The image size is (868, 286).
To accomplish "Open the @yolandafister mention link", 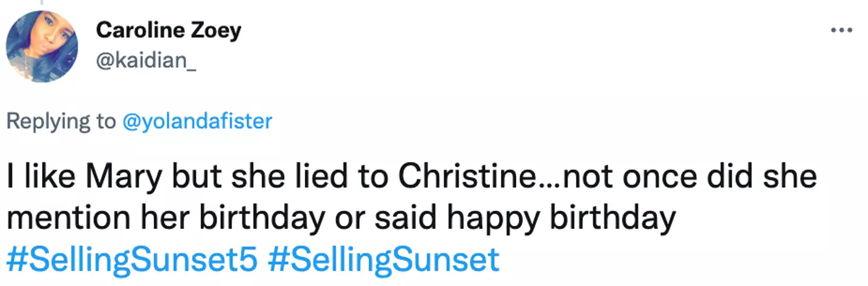I will pyautogui.click(x=197, y=122).
